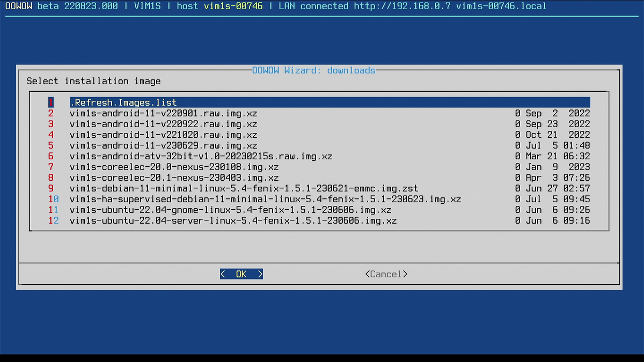Click the timestamp Jun 6 09:26
Viewport: 644px width, 362px height.
click(x=558, y=210)
